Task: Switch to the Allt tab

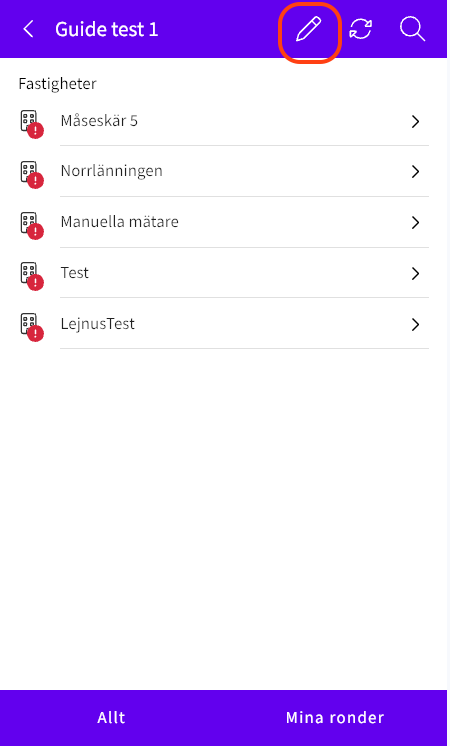Action: click(111, 717)
